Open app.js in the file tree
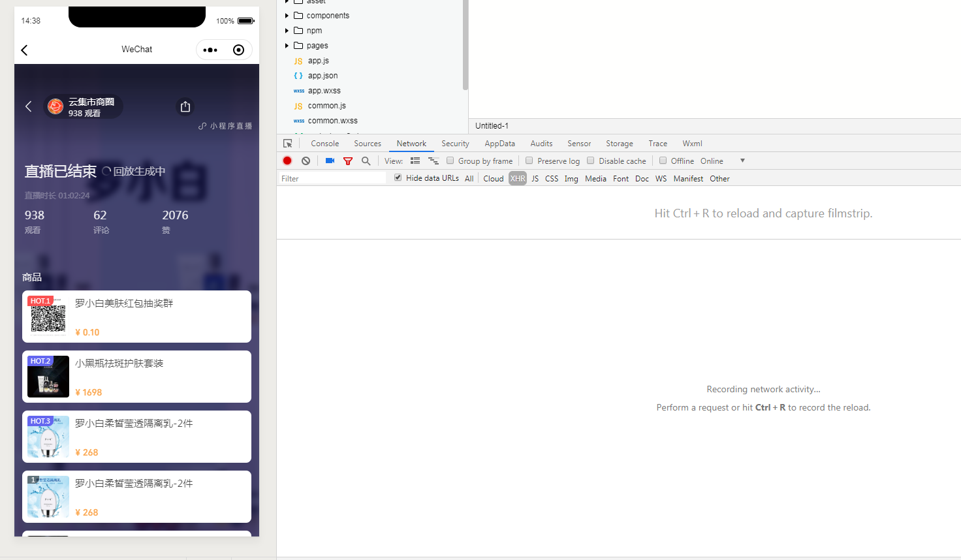This screenshot has height=560, width=961. point(318,61)
